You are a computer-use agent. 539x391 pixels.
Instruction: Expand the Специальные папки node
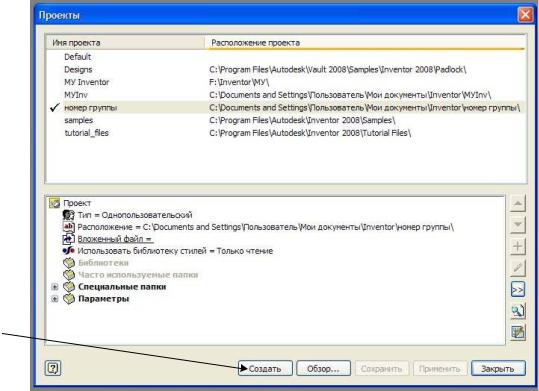point(55,286)
